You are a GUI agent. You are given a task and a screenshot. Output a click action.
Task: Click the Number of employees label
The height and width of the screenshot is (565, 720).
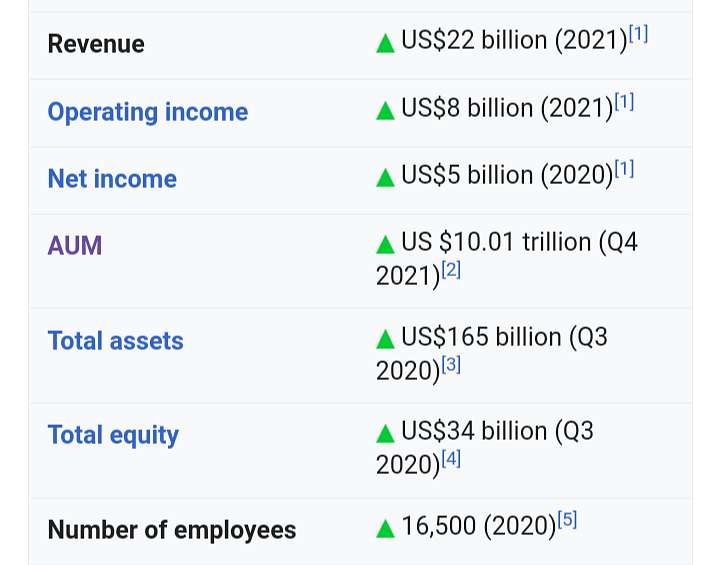pos(172,530)
